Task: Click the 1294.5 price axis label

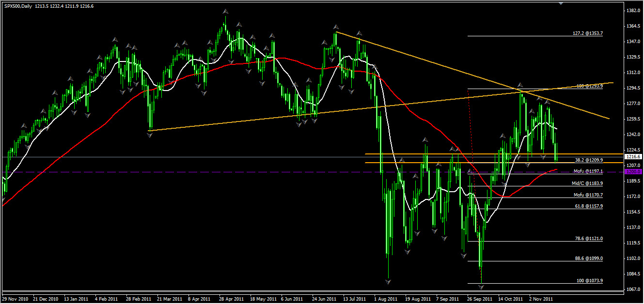Action: [634, 88]
